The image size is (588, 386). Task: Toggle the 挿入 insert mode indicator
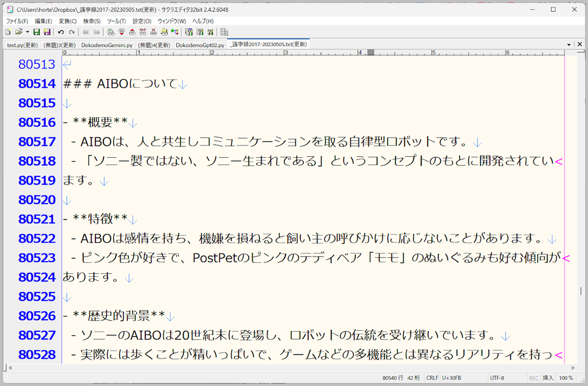[x=548, y=378]
